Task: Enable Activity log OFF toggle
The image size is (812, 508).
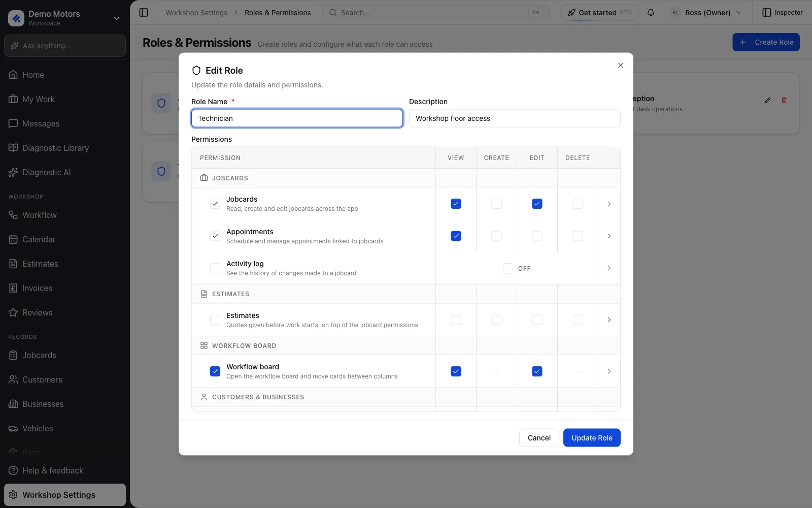Action: (508, 268)
